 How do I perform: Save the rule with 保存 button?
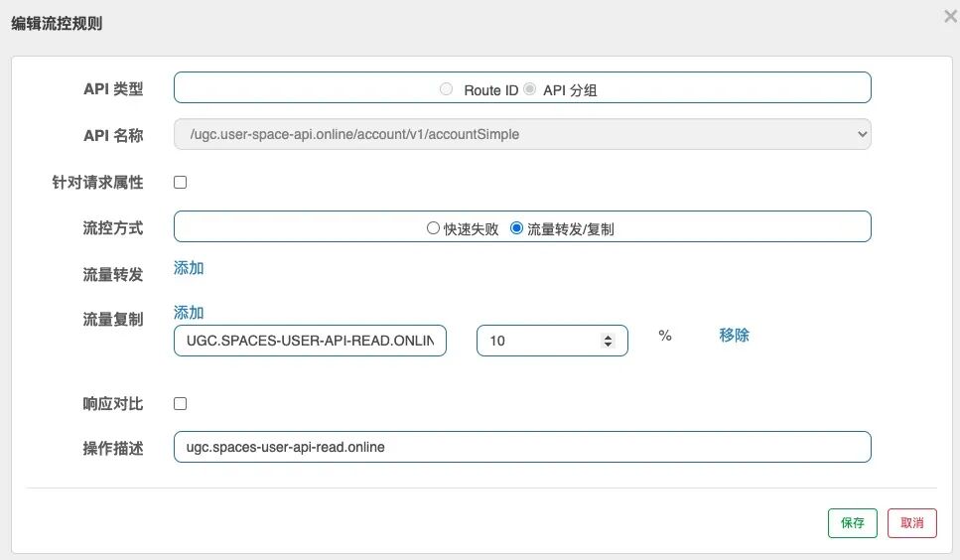tap(852, 523)
